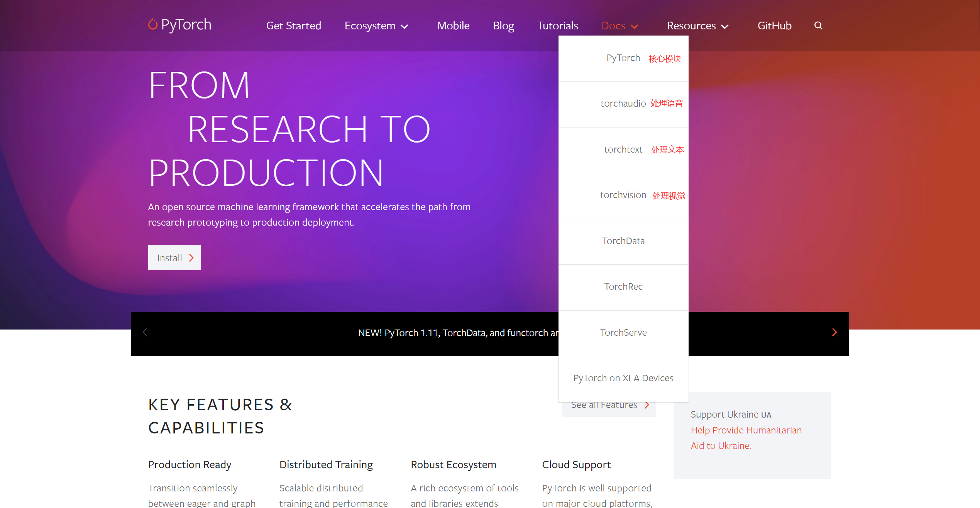Click the Install button

[x=174, y=258]
